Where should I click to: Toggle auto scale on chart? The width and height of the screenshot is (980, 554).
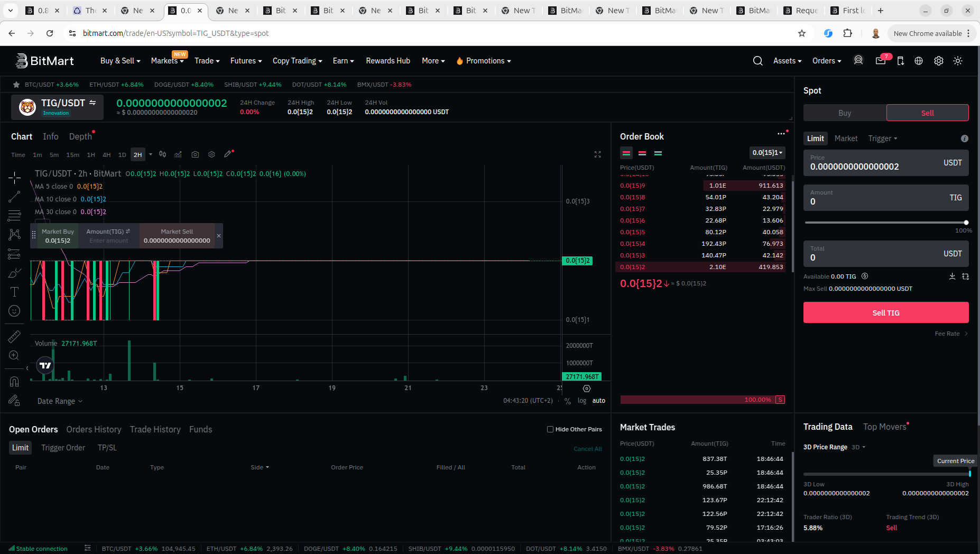click(599, 401)
